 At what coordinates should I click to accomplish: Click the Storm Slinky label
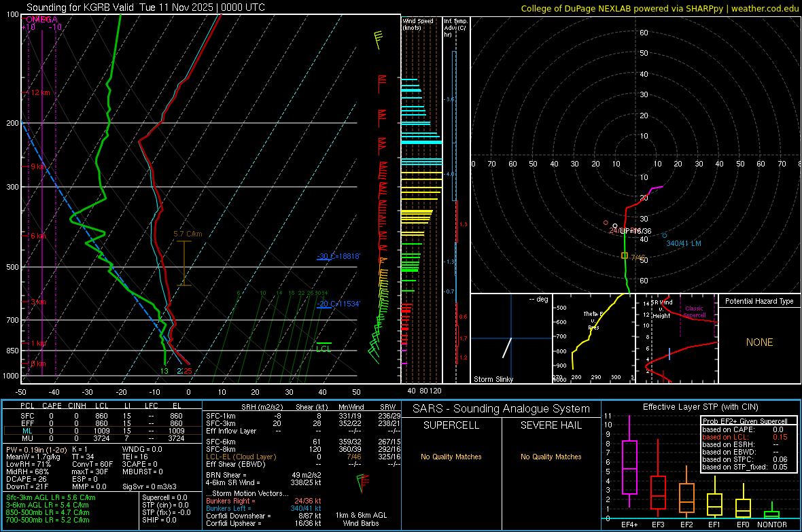point(493,379)
